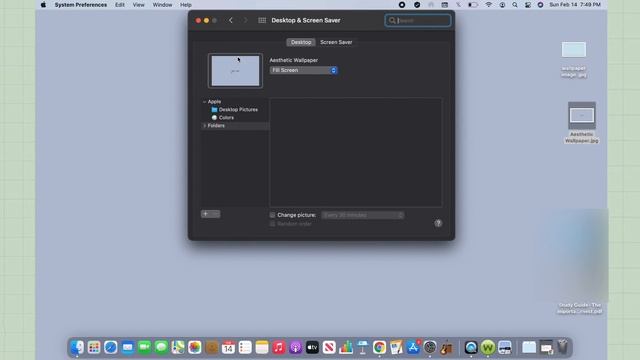640x360 pixels.
Task: Launch Safari from the dock
Action: click(x=111, y=347)
